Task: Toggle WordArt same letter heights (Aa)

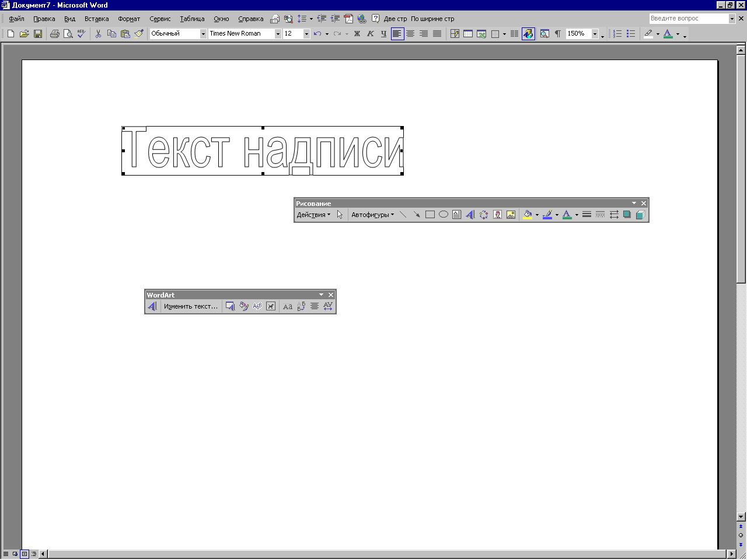Action: click(x=288, y=306)
